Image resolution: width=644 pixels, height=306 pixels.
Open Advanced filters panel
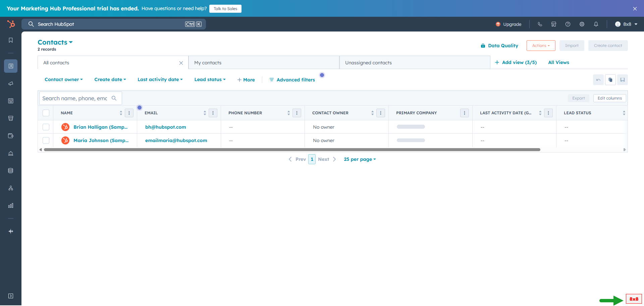pos(292,80)
